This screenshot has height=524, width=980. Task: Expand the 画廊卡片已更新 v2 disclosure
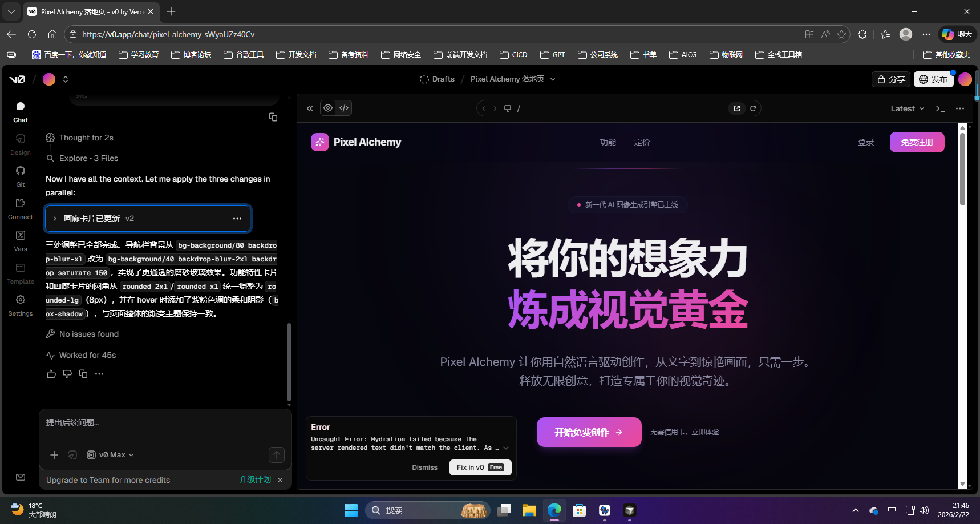click(54, 218)
